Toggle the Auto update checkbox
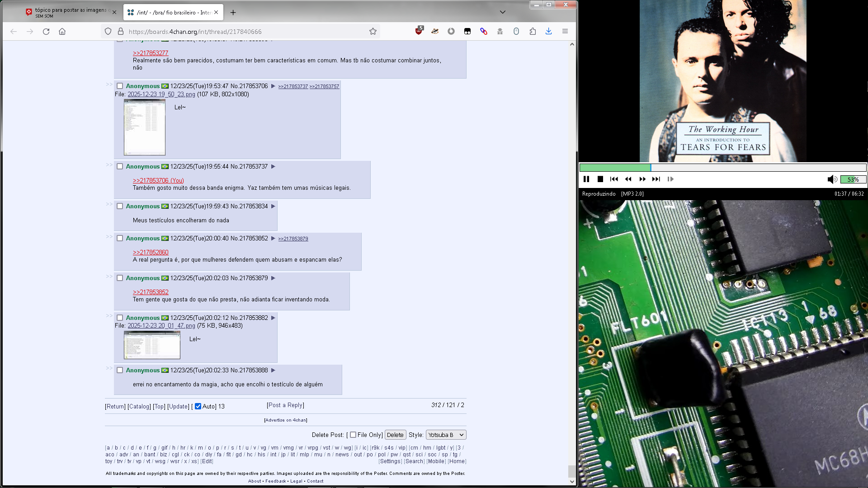 click(198, 406)
